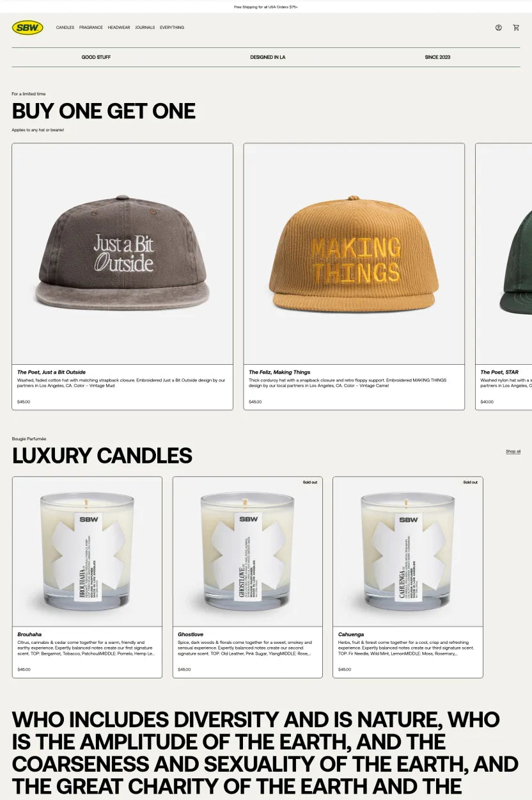Screen dimensions: 532x800
Task: View the sold out Cahuenga candle image
Action: tap(408, 552)
